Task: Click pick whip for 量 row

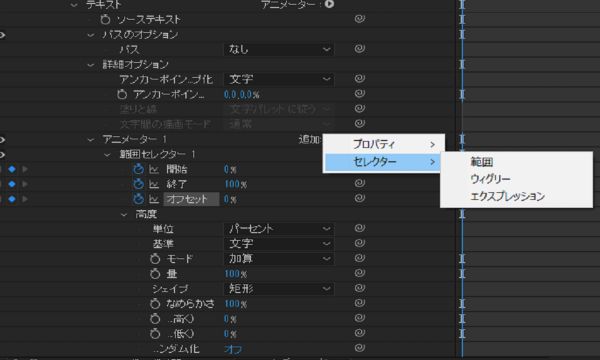Action: point(359,273)
